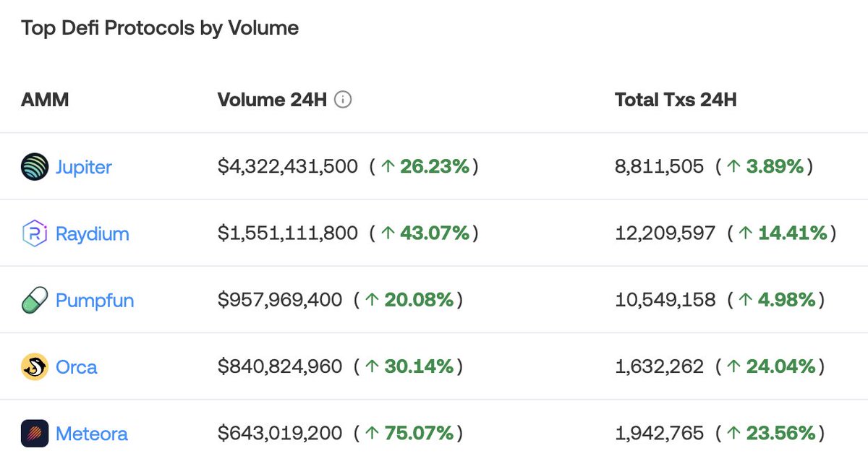Click the info icon beside Volume 24H
This screenshot has height=464, width=868.
click(x=344, y=100)
